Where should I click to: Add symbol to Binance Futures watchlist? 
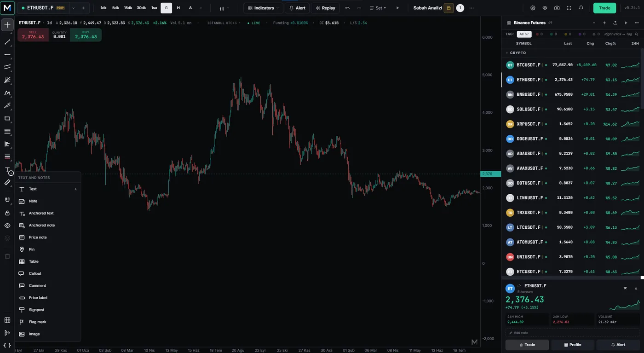click(x=604, y=23)
